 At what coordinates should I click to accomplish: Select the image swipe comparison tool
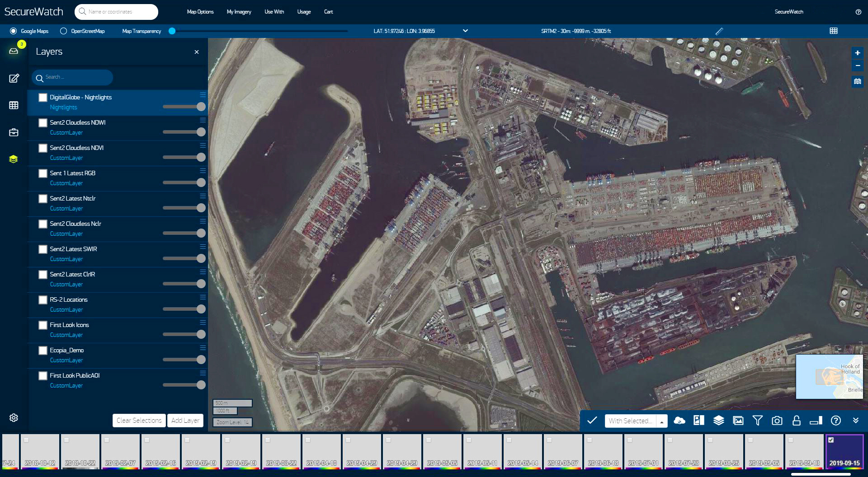tap(698, 421)
